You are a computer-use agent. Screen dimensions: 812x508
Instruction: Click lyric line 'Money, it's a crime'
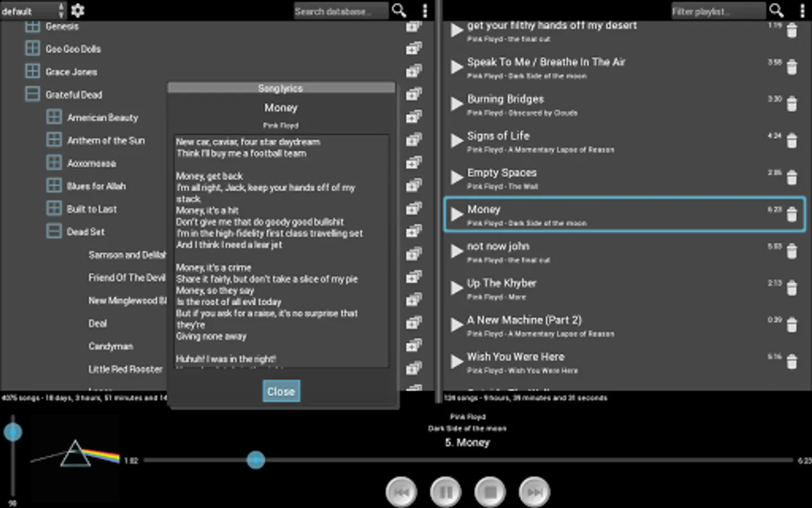pyautogui.click(x=214, y=268)
